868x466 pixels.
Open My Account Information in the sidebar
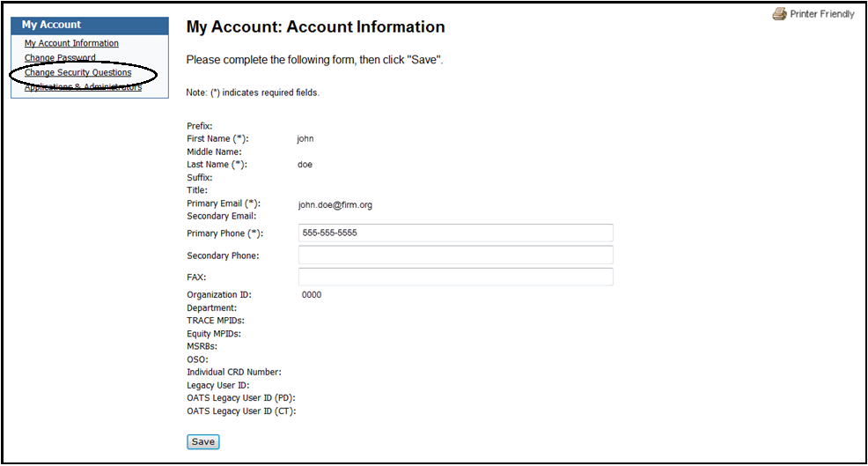tap(71, 43)
